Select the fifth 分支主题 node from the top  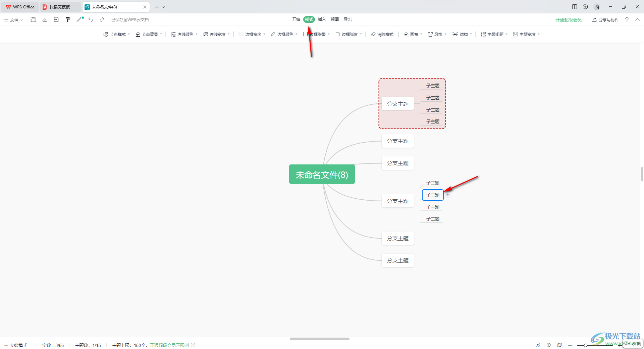point(398,238)
